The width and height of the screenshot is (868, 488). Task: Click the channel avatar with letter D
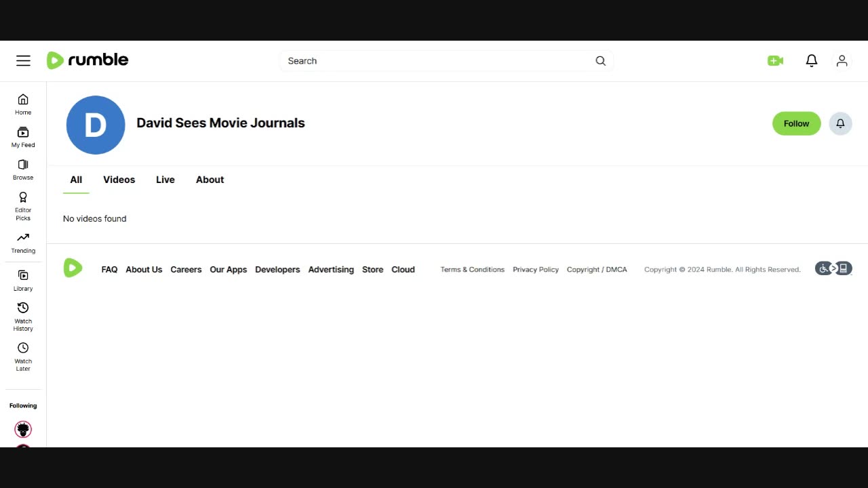click(96, 125)
